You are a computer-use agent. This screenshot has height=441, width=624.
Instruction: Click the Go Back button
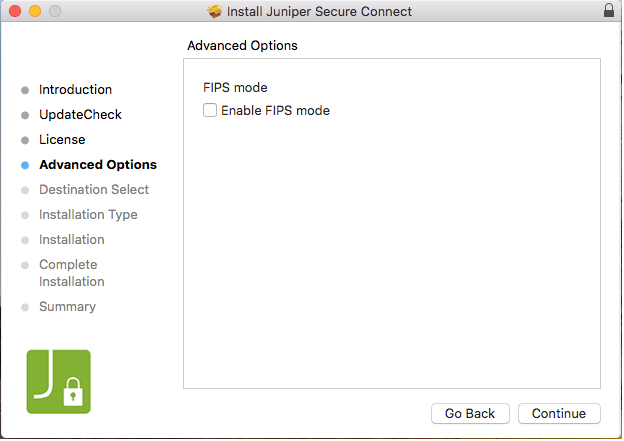(x=470, y=414)
